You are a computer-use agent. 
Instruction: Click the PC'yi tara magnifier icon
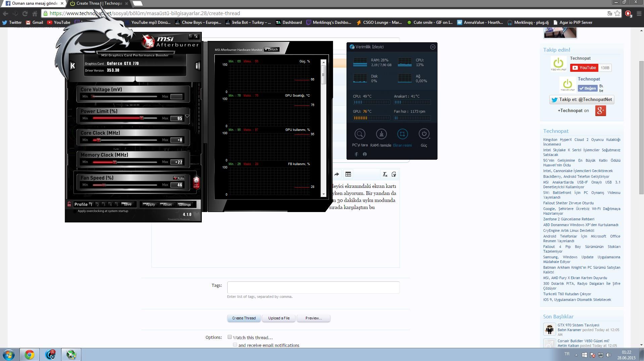(360, 134)
